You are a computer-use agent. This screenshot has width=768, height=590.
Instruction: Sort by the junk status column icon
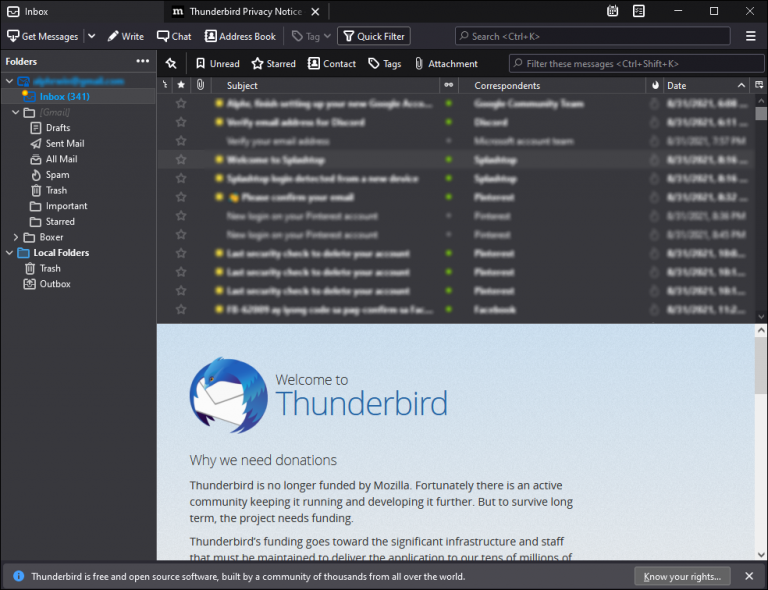[x=655, y=85]
